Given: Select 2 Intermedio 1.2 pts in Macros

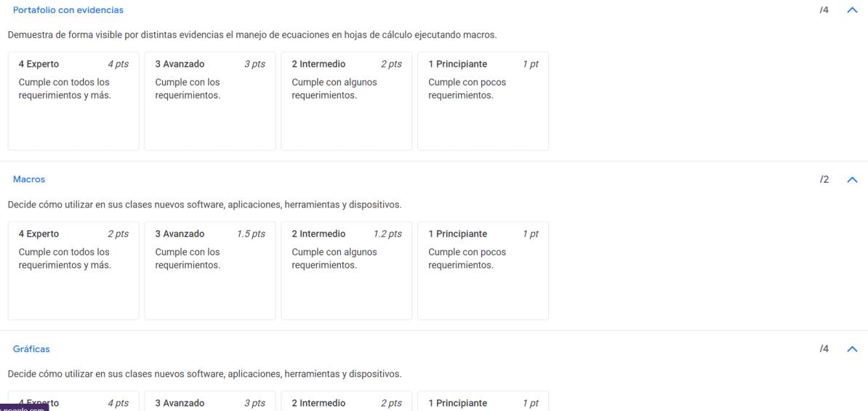Looking at the screenshot, I should pos(346,270).
